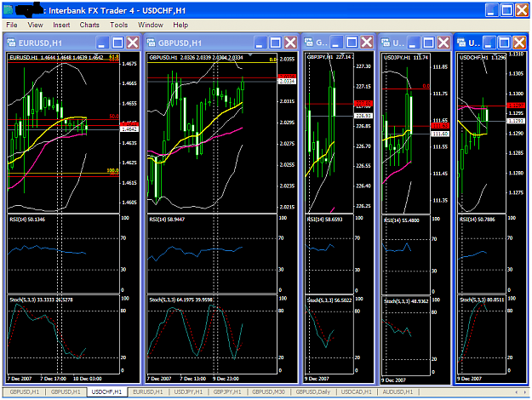This screenshot has height=400, width=532.
Task: Click the USDJPY chart window icon
Action: tap(386, 43)
